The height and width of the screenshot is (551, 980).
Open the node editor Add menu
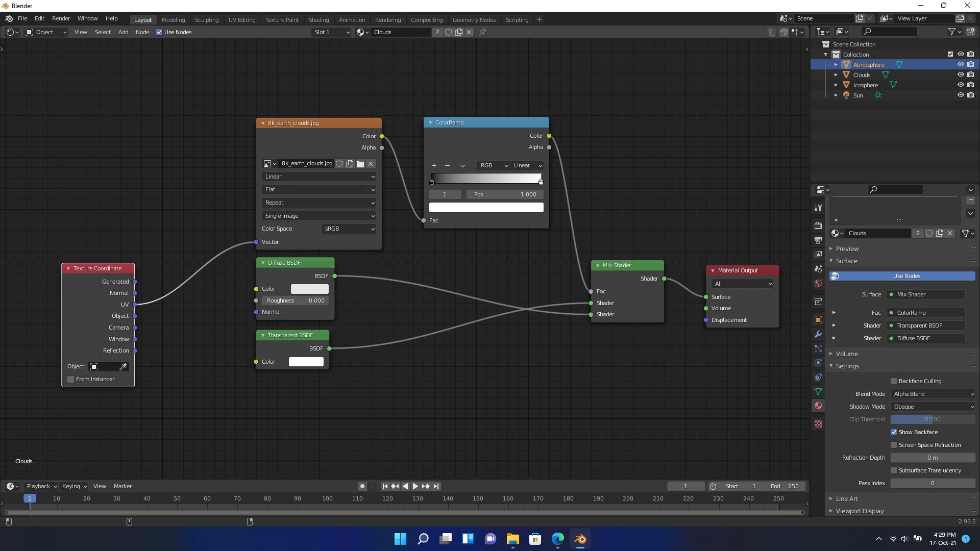click(123, 32)
